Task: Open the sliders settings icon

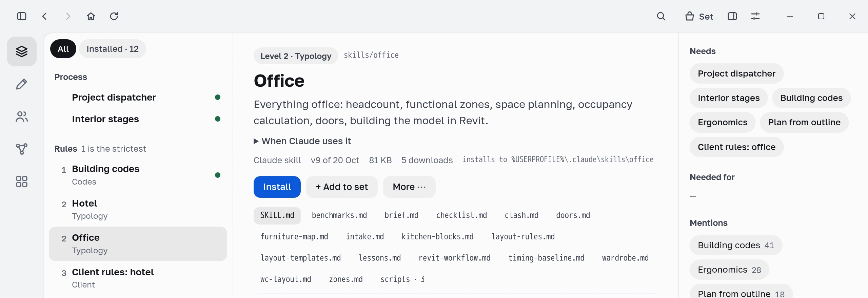Action: coord(755,16)
